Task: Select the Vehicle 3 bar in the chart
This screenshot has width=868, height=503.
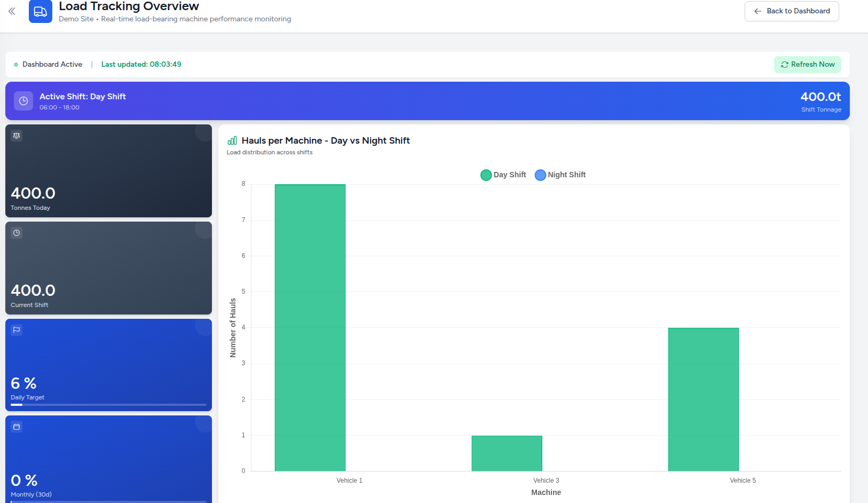Action: pyautogui.click(x=507, y=452)
